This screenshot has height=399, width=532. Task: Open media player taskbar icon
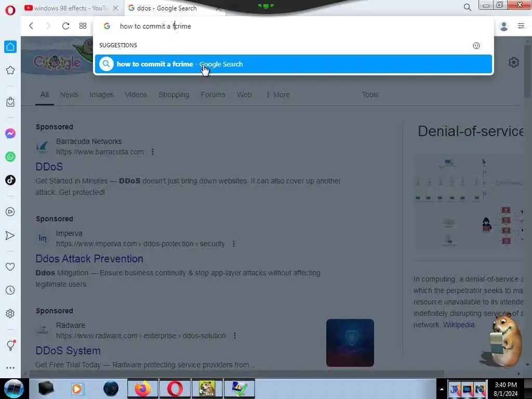(x=78, y=389)
